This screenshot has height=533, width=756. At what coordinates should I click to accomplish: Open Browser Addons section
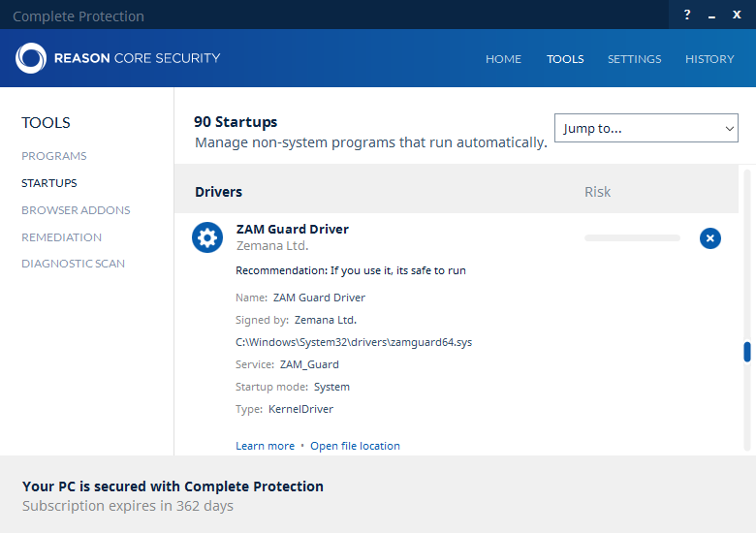[x=76, y=210]
